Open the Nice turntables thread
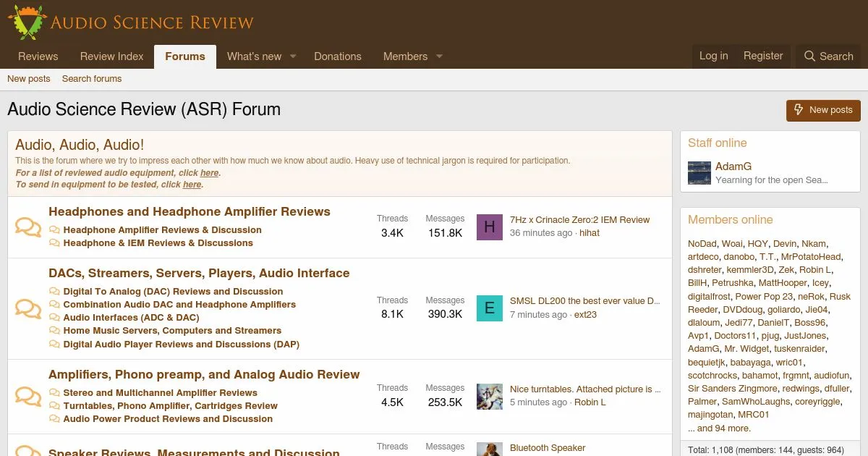 pos(585,389)
